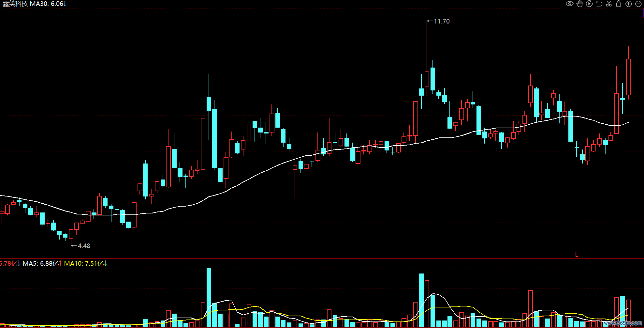The height and width of the screenshot is (328, 644).
Task: Select the 4.48 low price label
Action: [x=84, y=246]
